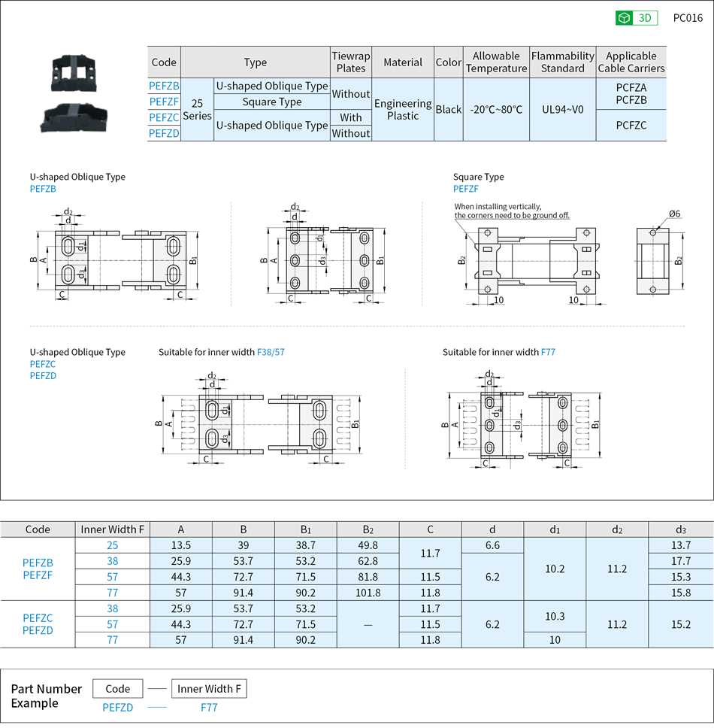Click the PCFZC applicable cable carrier cell

(631, 126)
